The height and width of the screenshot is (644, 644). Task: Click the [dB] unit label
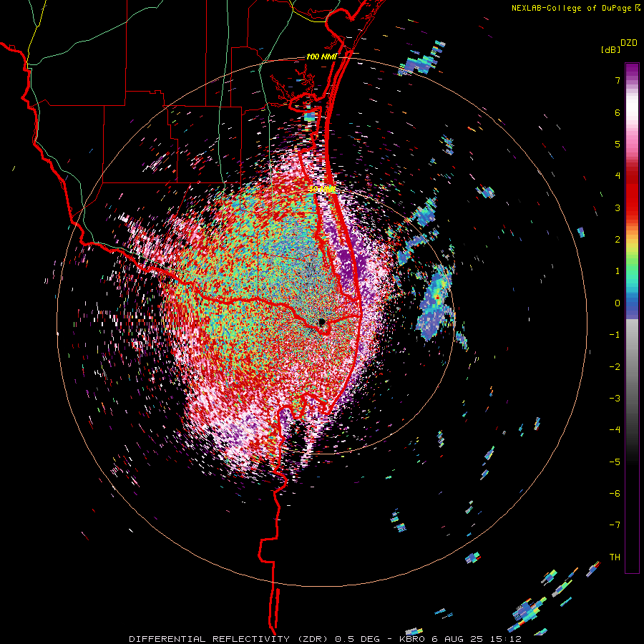tap(611, 49)
